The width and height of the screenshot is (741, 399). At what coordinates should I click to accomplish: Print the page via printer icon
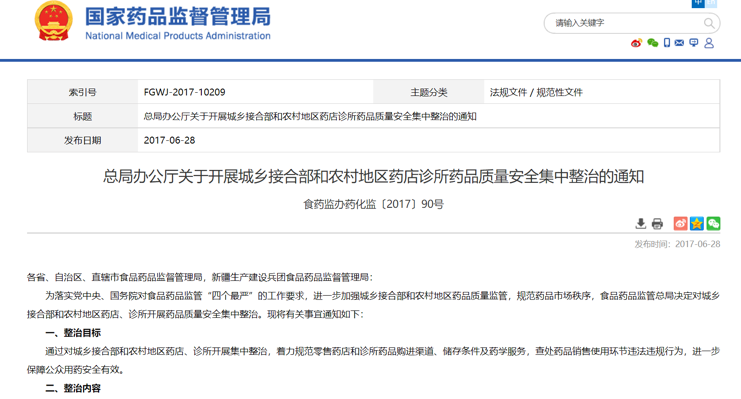click(x=657, y=224)
